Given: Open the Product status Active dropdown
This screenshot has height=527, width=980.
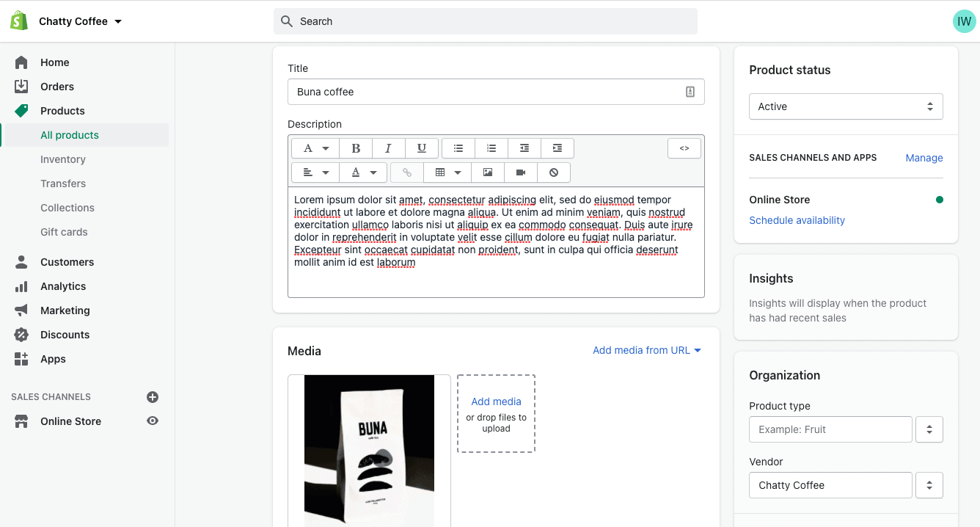Looking at the screenshot, I should pyautogui.click(x=846, y=106).
